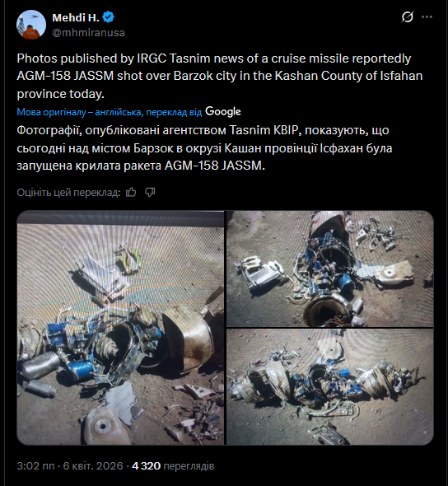This screenshot has width=448, height=486.
Task: View the 4 320 переглядів count
Action: pos(173,466)
